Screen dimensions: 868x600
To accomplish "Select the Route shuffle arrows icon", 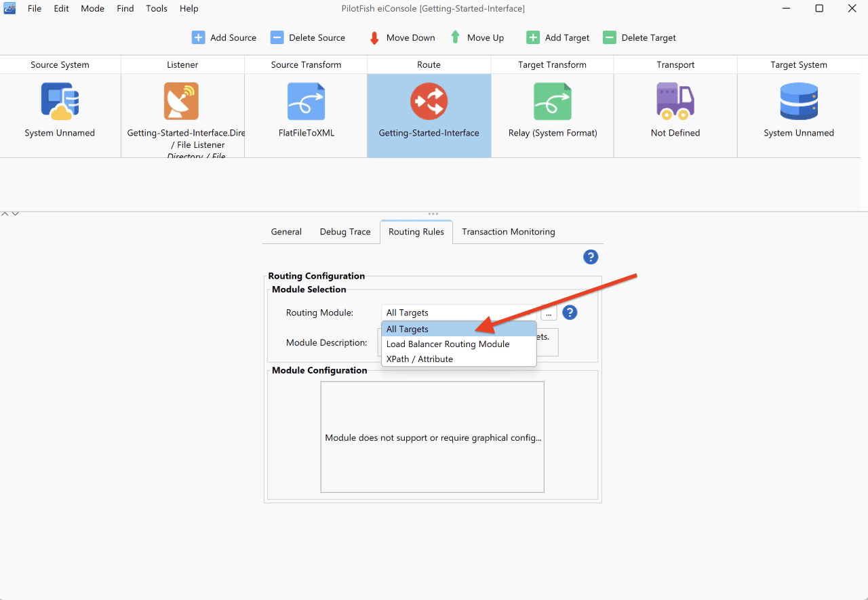I will point(429,101).
